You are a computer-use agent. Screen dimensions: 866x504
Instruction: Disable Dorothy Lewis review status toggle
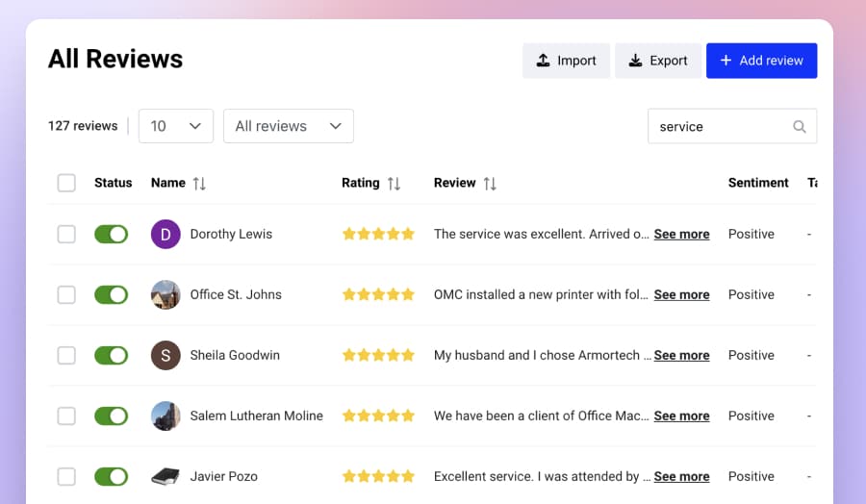pos(111,234)
